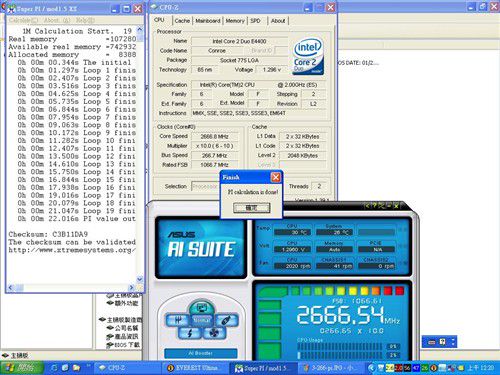Open AI N.O.S. rocket icon in AI Suite
The height and width of the screenshot is (375, 500).
coord(227,320)
